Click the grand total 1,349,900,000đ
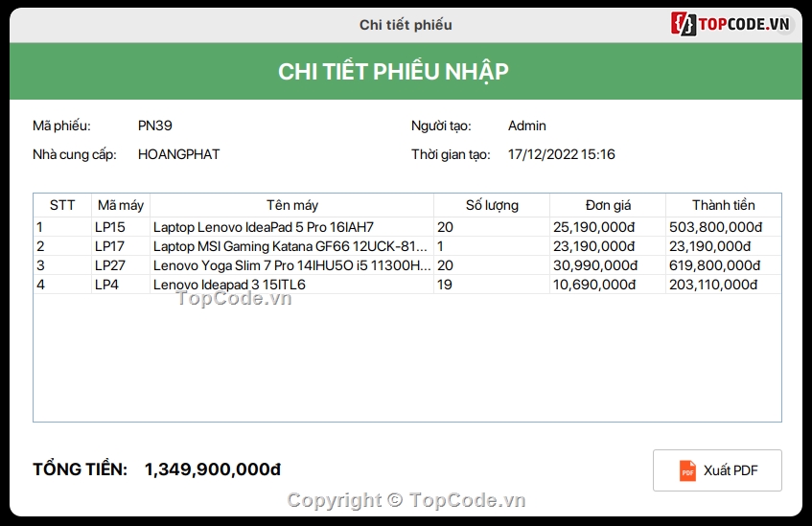The image size is (812, 526). (x=212, y=469)
